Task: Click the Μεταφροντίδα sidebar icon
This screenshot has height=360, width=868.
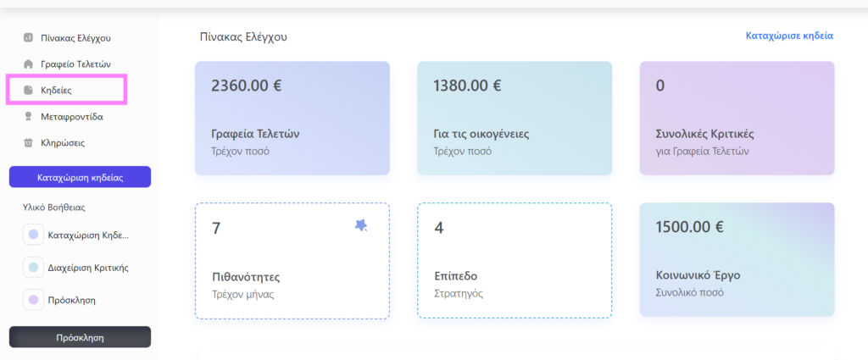Action: tap(29, 116)
